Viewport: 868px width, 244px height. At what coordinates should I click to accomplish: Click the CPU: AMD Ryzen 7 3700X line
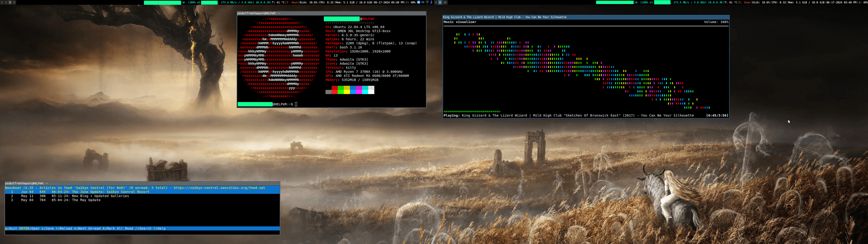coord(364,72)
